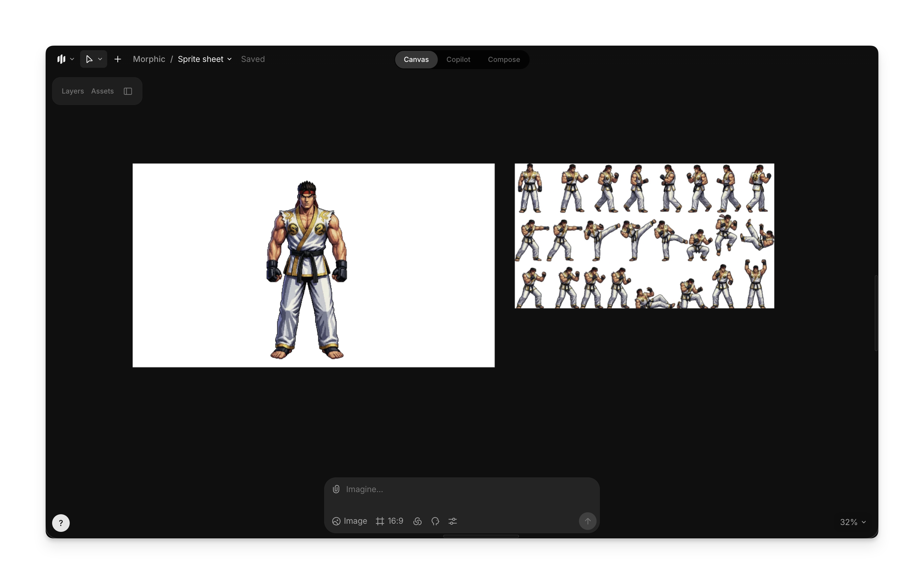
Task: Open the Layers tab
Action: point(73,91)
